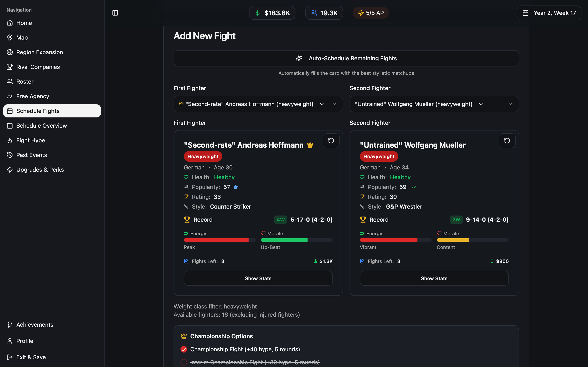Click the dollar funds icon showing $183.6K
The width and height of the screenshot is (588, 367).
click(257, 13)
